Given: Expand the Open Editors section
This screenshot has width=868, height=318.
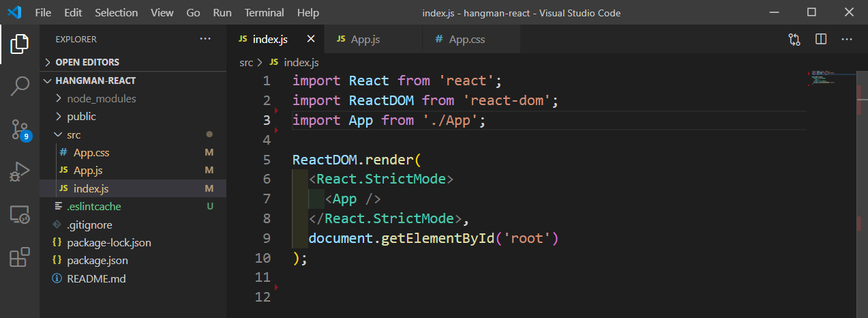Looking at the screenshot, I should [x=133, y=62].
